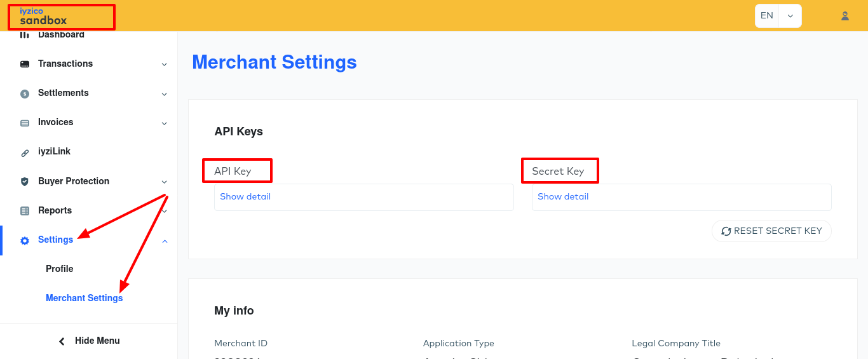Expand the Invoices submenu chevron

(x=164, y=123)
